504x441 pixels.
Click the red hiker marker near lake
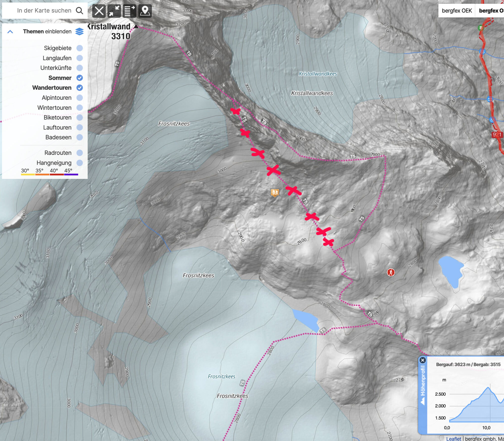point(391,272)
